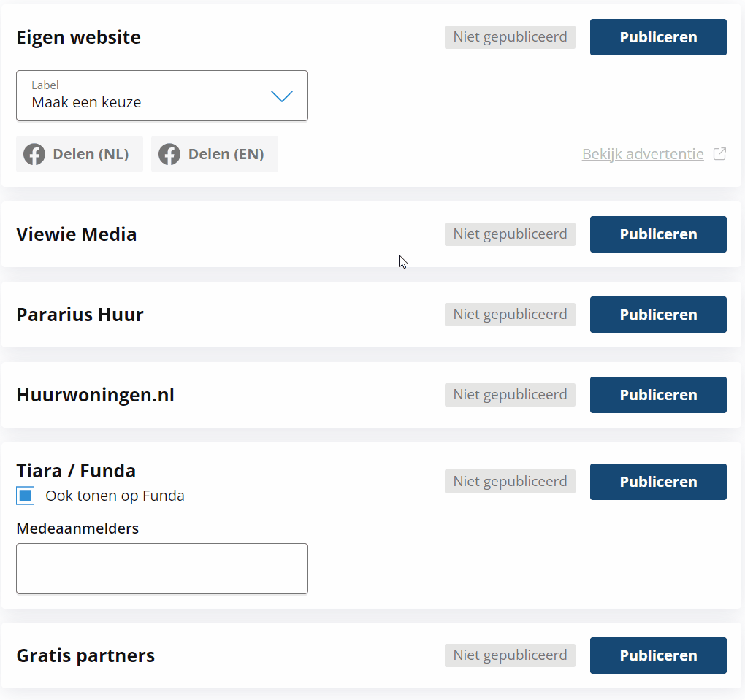Expand the Label dropdown using its chevron arrow

coord(282,96)
